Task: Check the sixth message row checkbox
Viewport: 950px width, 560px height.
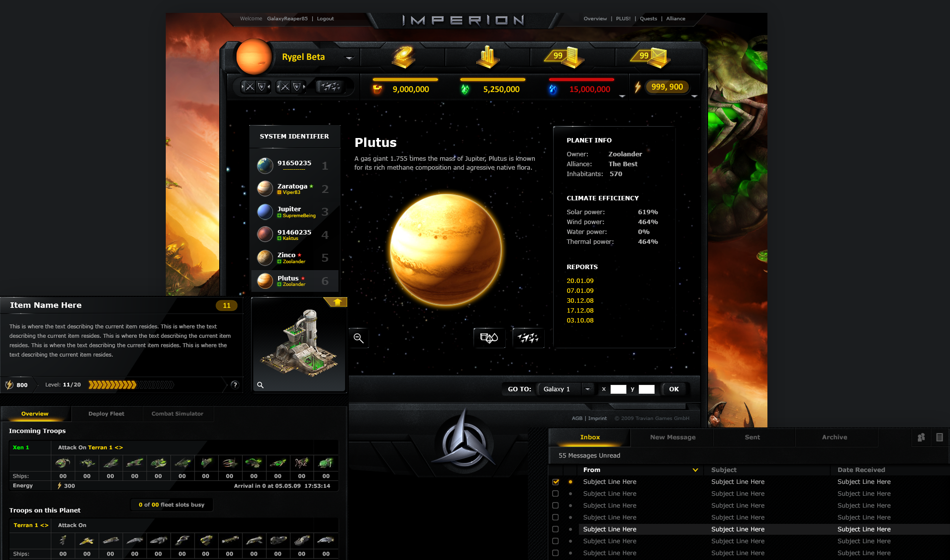Action: [556, 541]
